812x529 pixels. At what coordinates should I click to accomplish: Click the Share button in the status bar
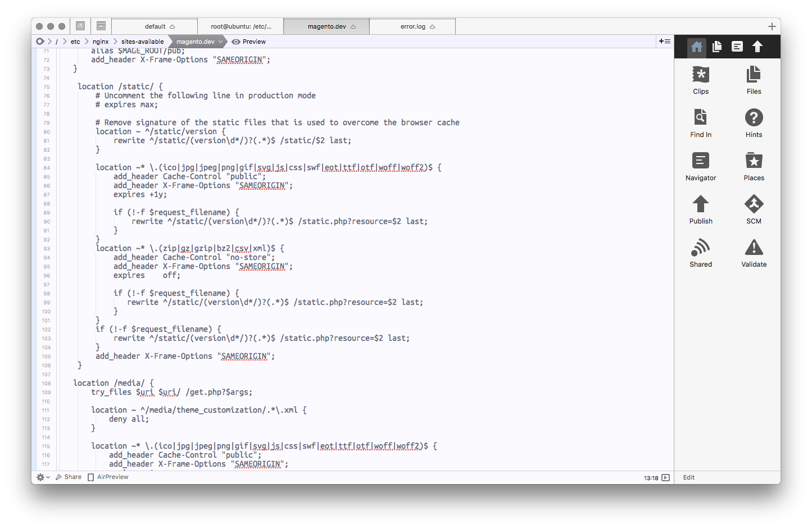tap(69, 477)
